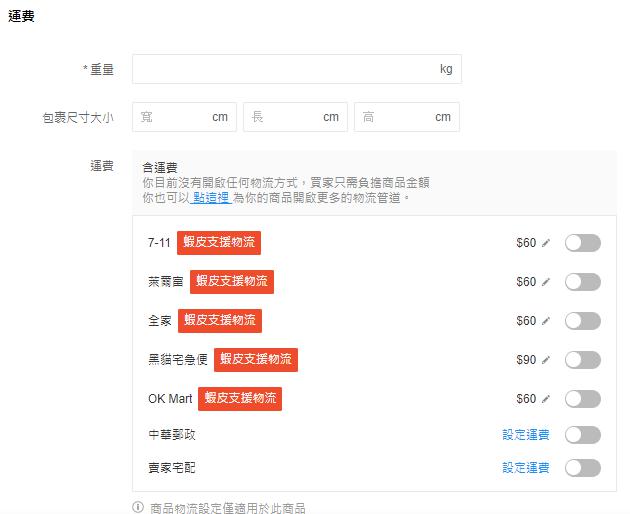Image resolution: width=630 pixels, height=514 pixels.
Task: Focus the 寬 width input field
Action: [x=184, y=117]
